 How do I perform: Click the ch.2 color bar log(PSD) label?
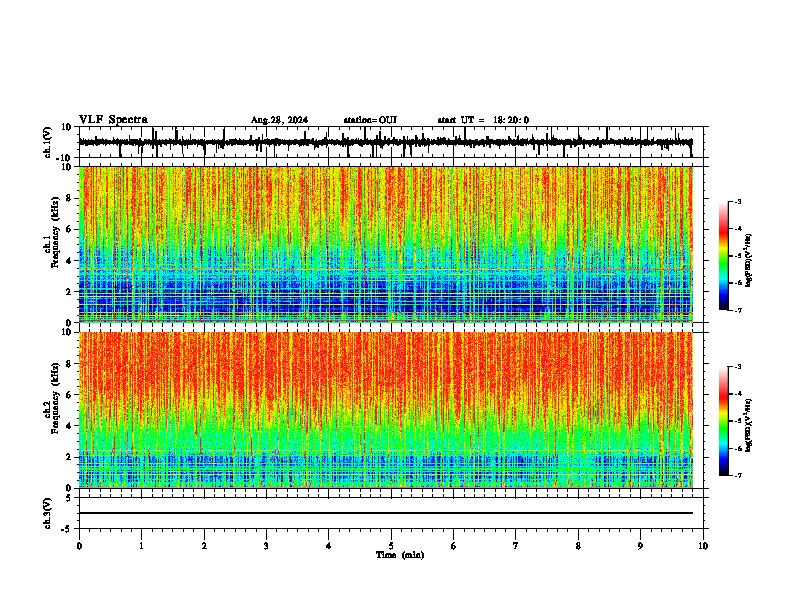[x=749, y=426]
